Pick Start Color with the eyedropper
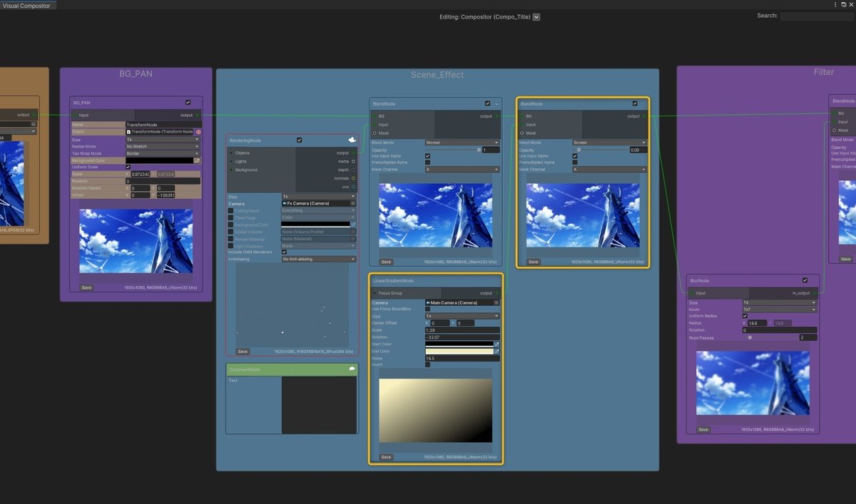856x504 pixels. pos(496,344)
